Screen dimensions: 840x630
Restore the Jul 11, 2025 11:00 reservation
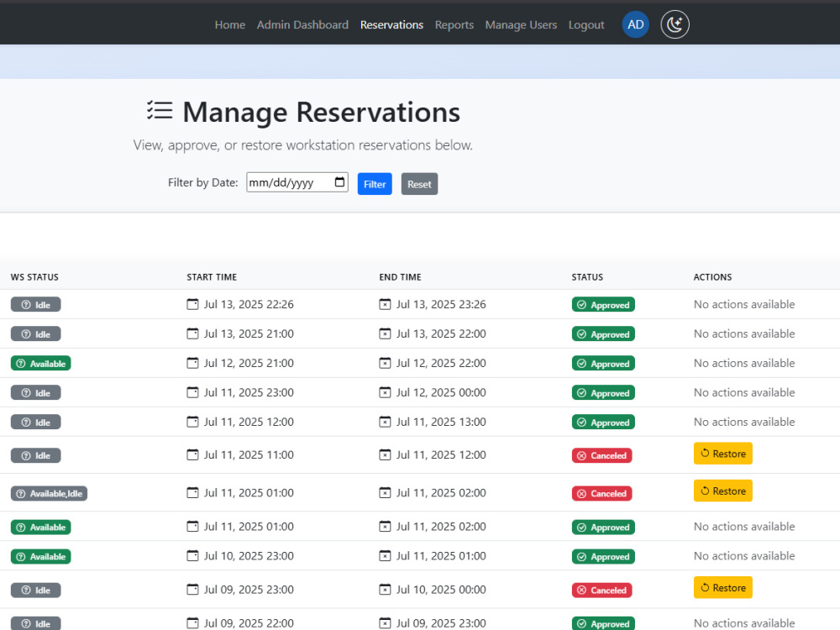(722, 454)
